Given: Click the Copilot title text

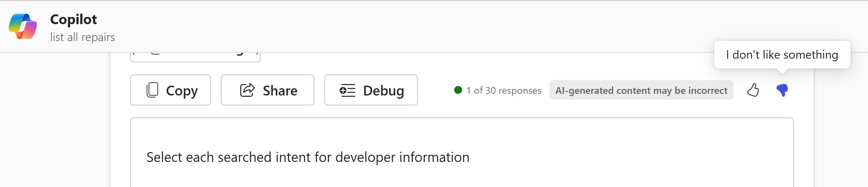Looking at the screenshot, I should (x=74, y=19).
